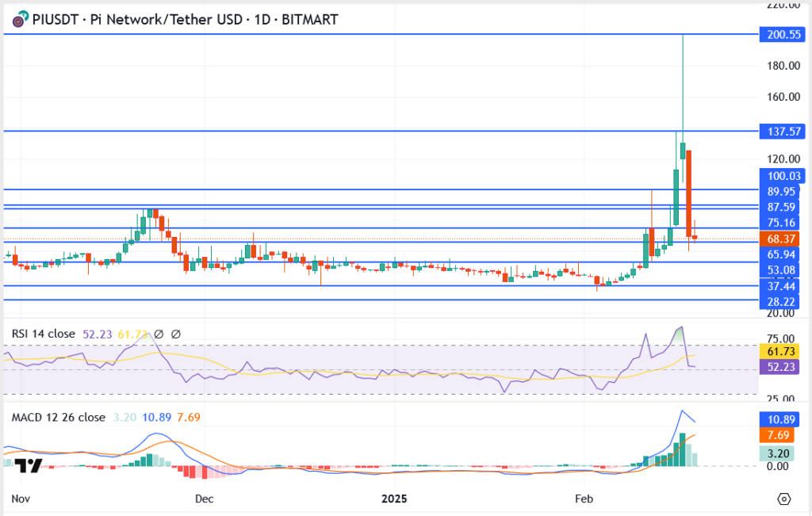Click the orange MACD signal 7.69 label
812x516 pixels.
(782, 435)
